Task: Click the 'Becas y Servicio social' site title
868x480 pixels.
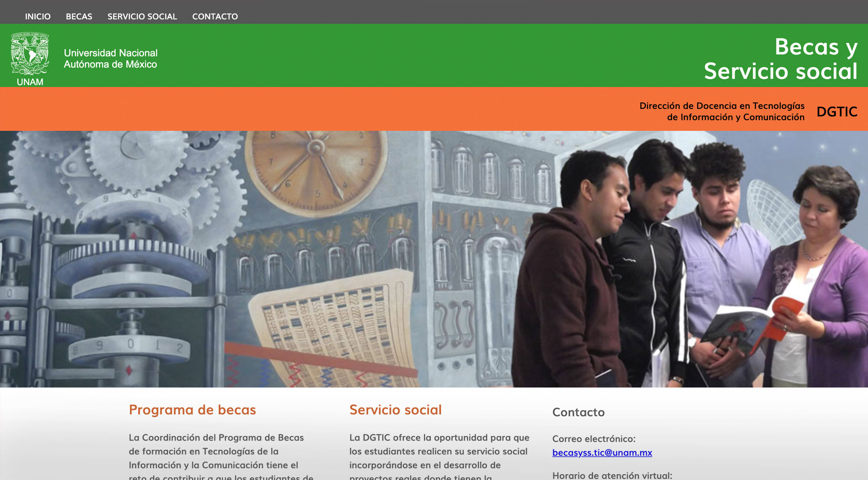Action: coord(780,59)
